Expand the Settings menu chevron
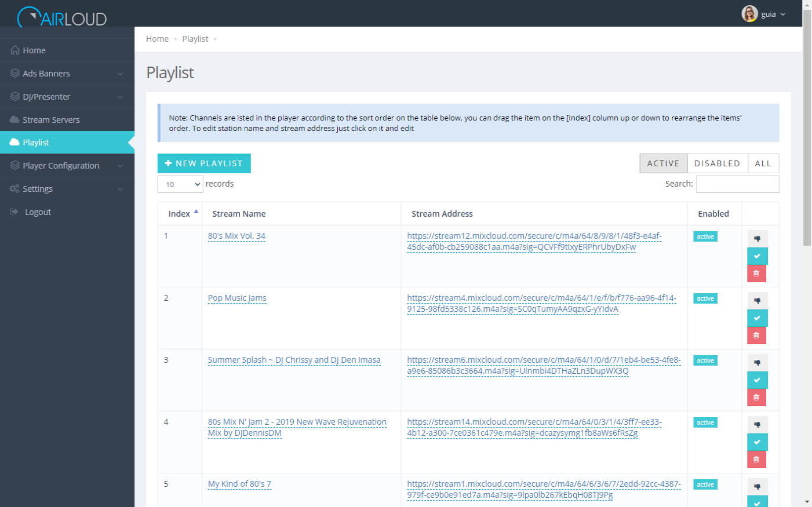This screenshot has height=507, width=812. tap(120, 189)
